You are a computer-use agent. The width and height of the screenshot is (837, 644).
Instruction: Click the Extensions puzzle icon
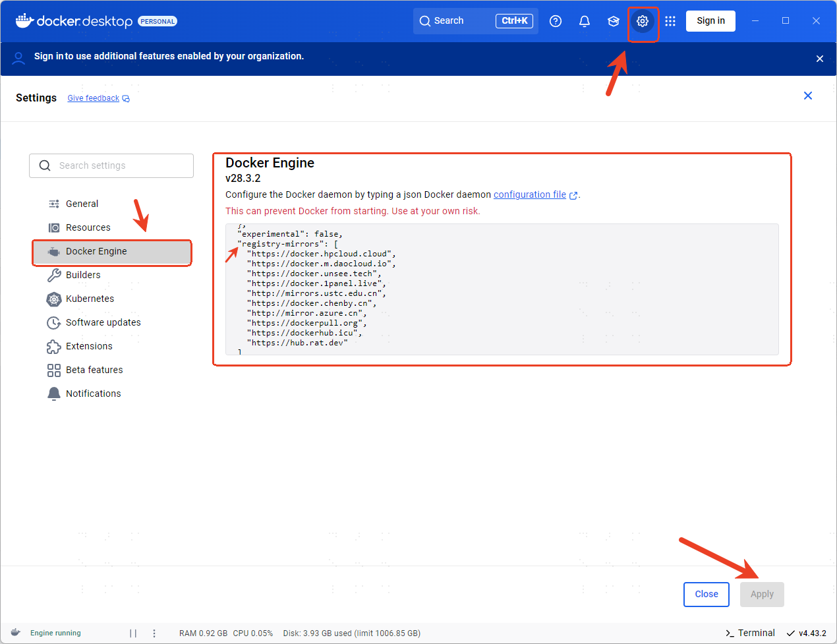coord(54,347)
